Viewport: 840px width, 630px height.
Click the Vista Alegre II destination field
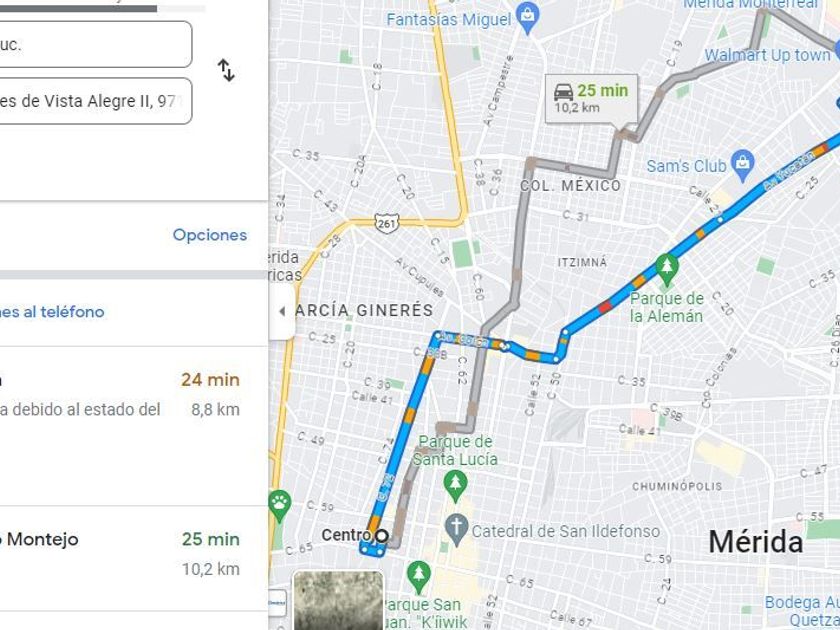95,101
